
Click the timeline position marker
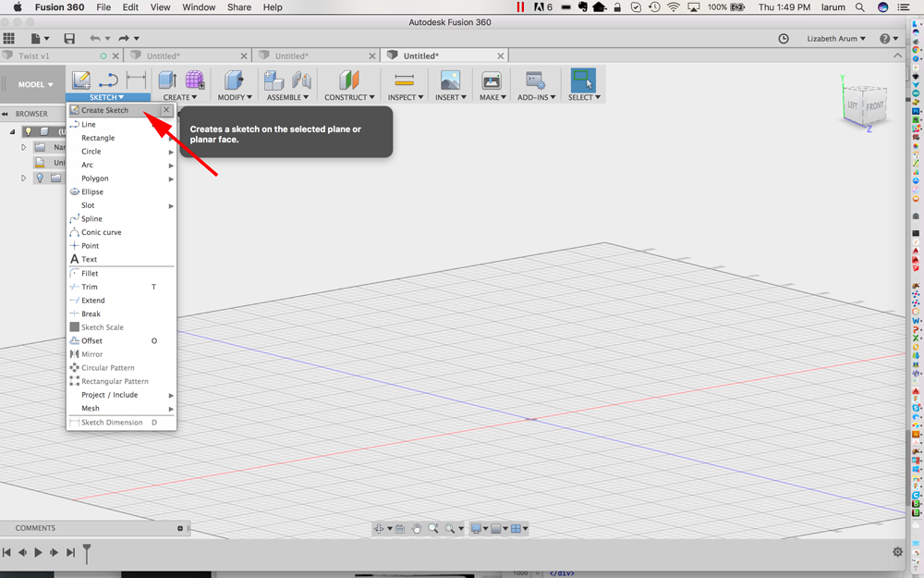click(x=87, y=553)
